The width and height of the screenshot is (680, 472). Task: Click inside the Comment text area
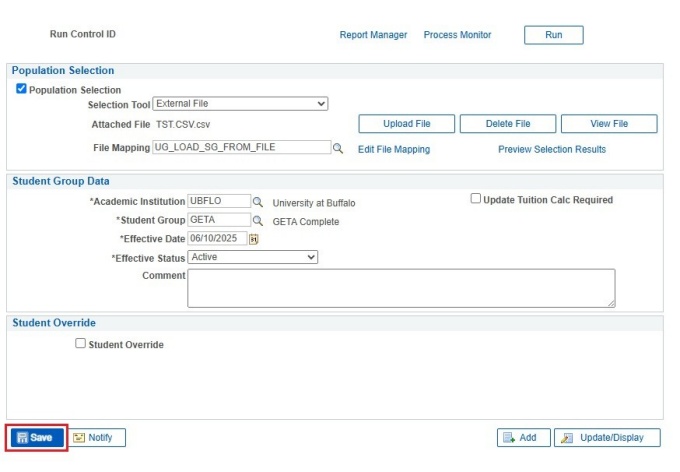point(400,287)
